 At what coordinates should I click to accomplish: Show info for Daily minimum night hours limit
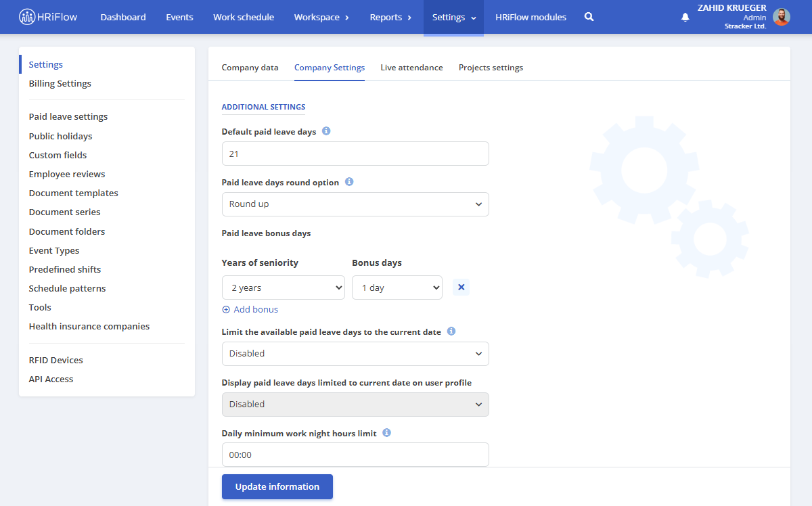click(386, 432)
